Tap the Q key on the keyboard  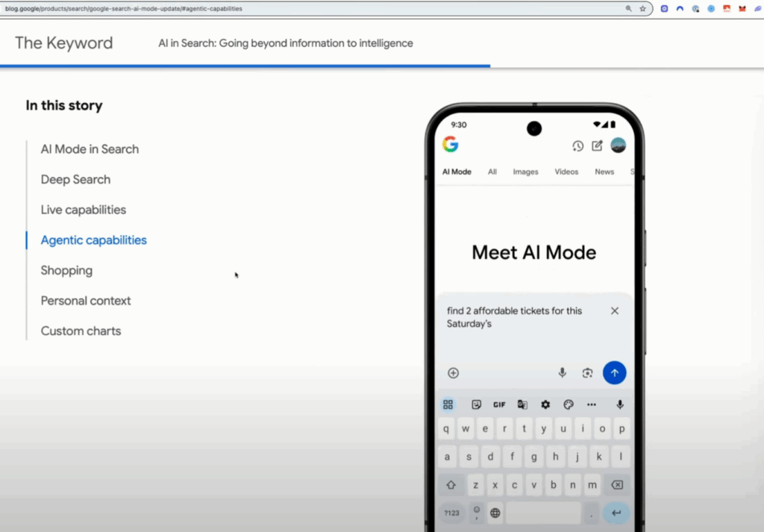(x=446, y=429)
